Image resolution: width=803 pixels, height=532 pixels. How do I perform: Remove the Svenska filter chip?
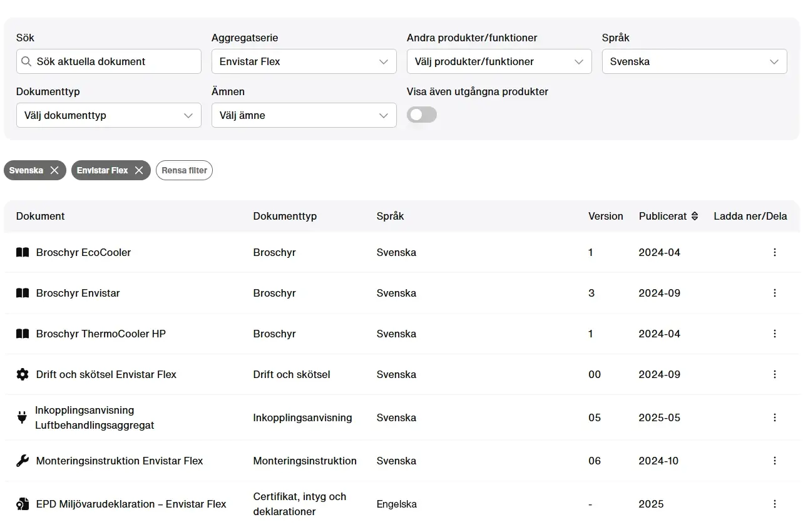pyautogui.click(x=54, y=170)
